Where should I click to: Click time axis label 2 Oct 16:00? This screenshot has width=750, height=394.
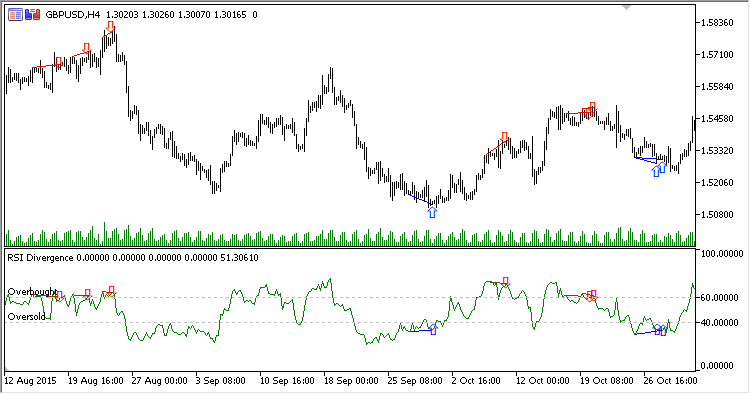(x=476, y=381)
